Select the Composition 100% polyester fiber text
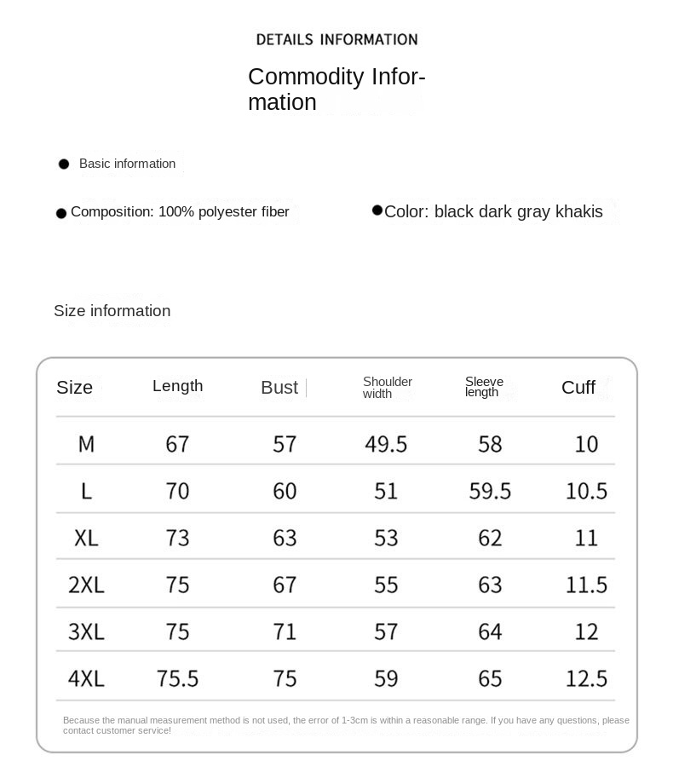 click(x=180, y=212)
